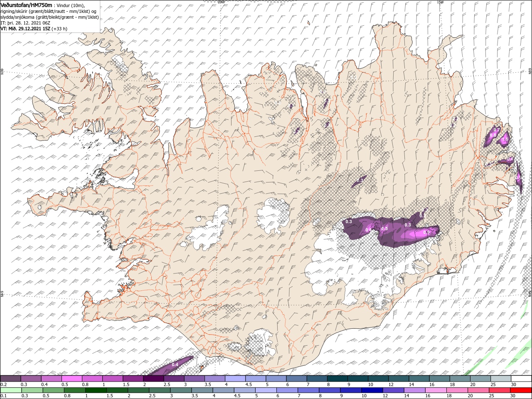Click the 15W longitude label
The width and height of the screenshot is (532, 399).
coord(440,2)
